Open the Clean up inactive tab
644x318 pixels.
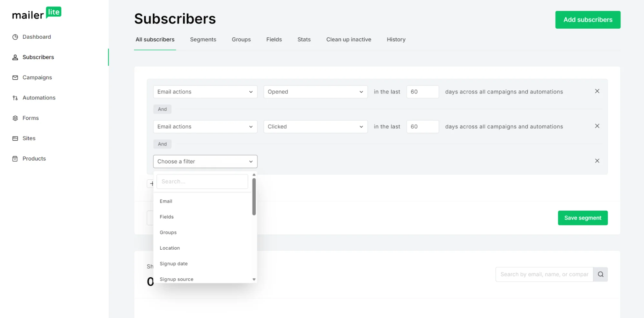coord(349,39)
